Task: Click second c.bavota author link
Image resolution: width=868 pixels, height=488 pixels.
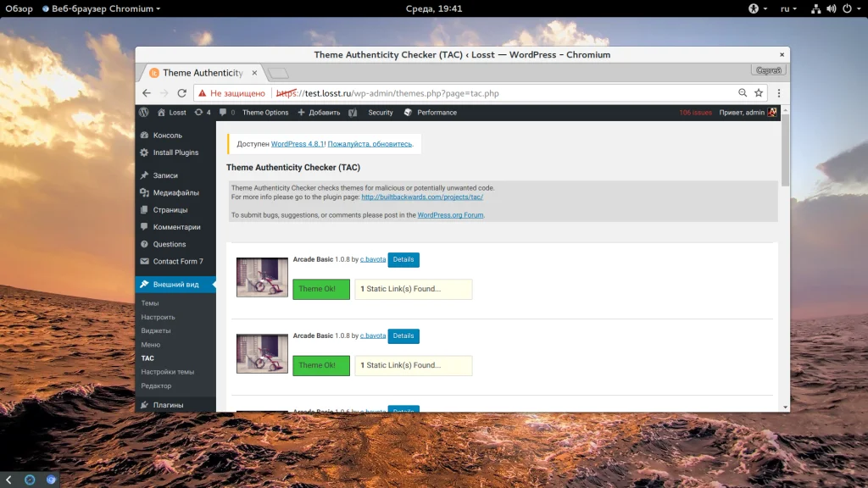Action: [373, 335]
